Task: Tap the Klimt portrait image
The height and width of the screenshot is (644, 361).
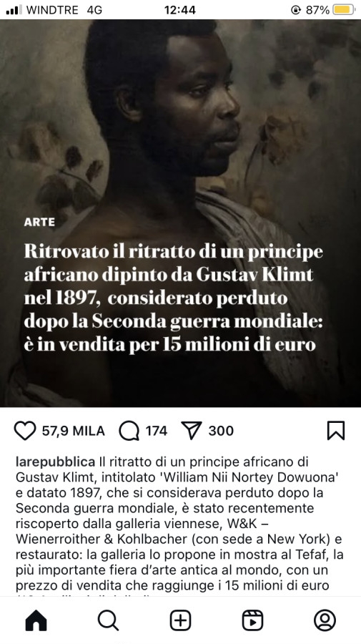Action: [180, 213]
